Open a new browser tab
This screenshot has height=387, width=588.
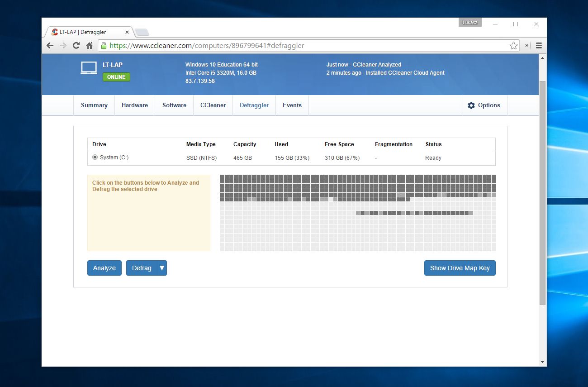coord(142,32)
